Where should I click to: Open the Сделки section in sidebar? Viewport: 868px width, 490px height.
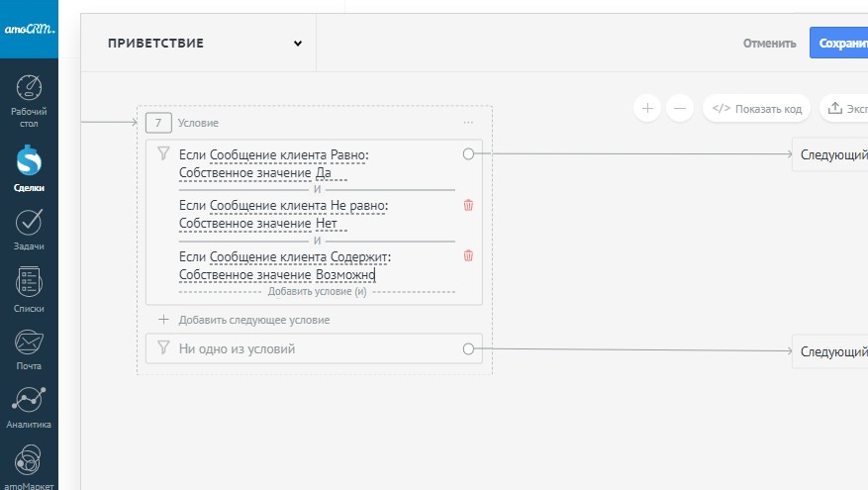click(x=29, y=161)
